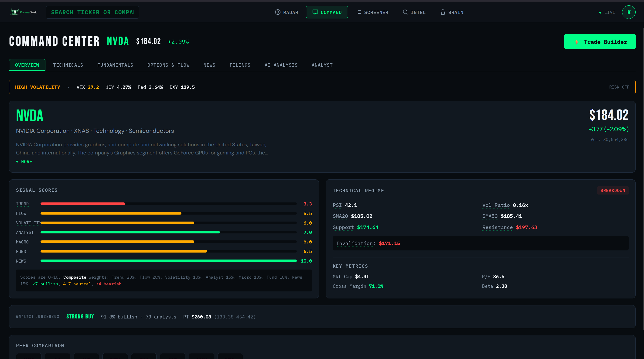
Task: Switch to the Technicals tab
Action: 68,65
